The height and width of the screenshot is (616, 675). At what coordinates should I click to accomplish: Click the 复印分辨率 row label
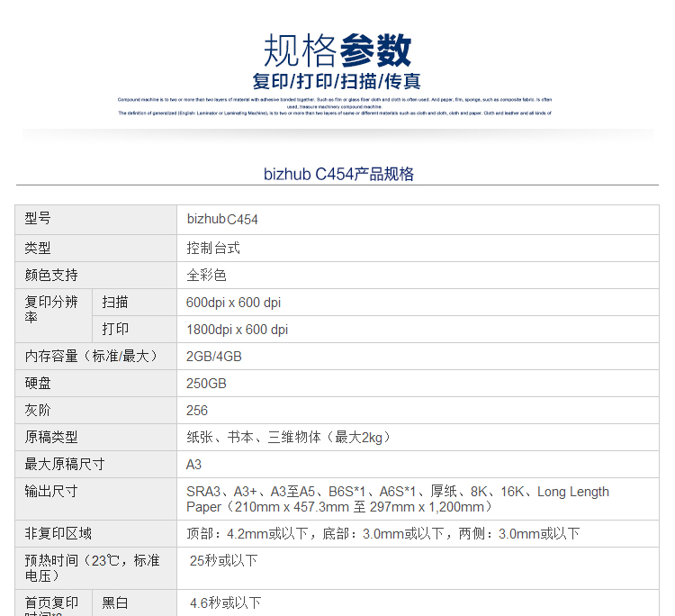coord(51,310)
